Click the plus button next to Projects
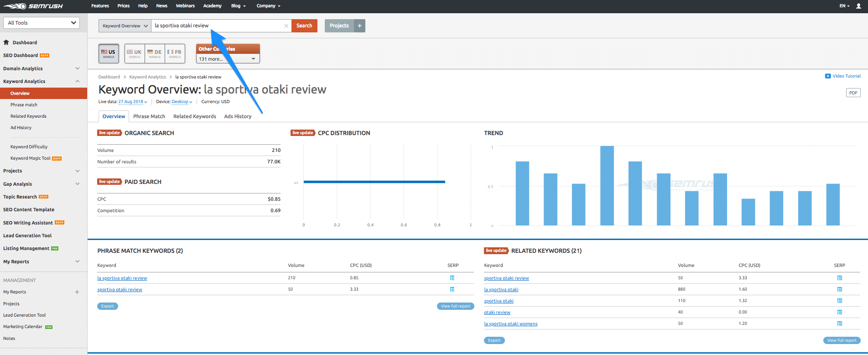Image resolution: width=868 pixels, height=355 pixels. [x=359, y=26]
